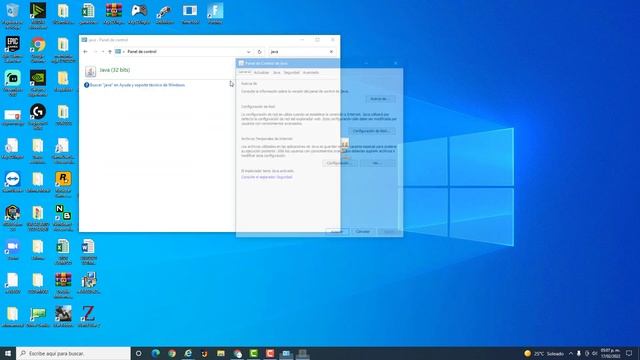Click the taskbar search box
This screenshot has height=360, width=640.
coord(73,353)
